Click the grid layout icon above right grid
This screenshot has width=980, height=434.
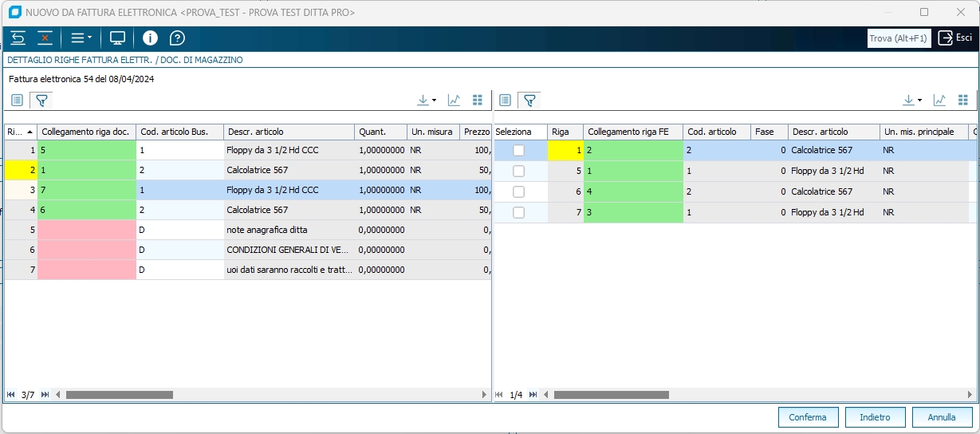pos(963,101)
